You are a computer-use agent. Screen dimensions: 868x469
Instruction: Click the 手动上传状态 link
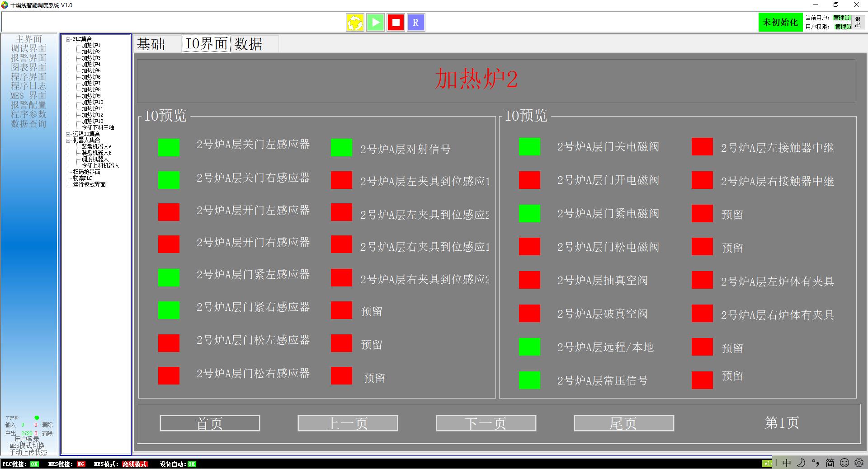click(x=28, y=452)
